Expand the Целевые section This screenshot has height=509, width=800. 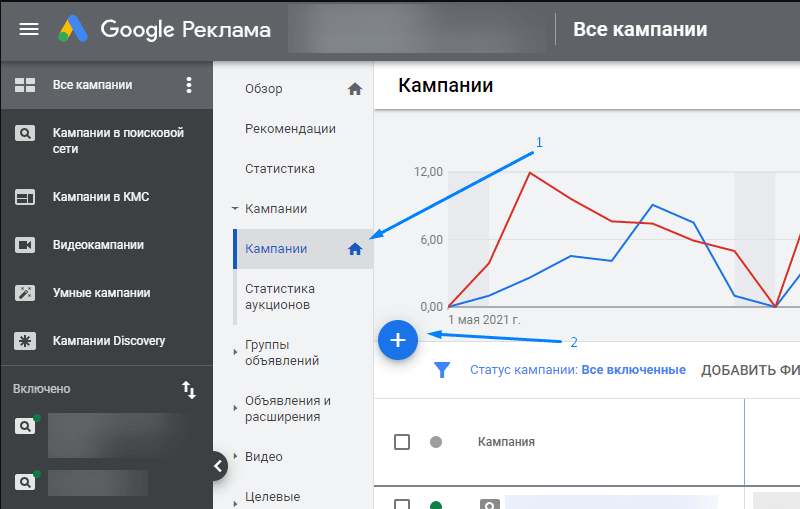coord(235,504)
